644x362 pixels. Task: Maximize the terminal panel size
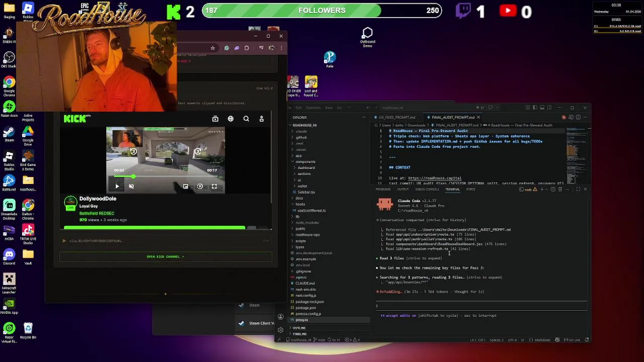[578, 190]
